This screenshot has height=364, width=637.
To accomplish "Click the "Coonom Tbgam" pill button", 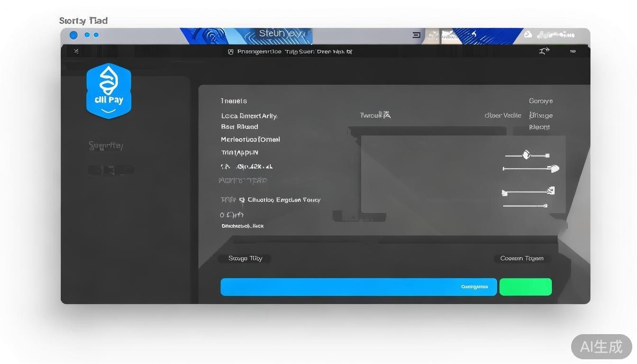I will [x=521, y=258].
